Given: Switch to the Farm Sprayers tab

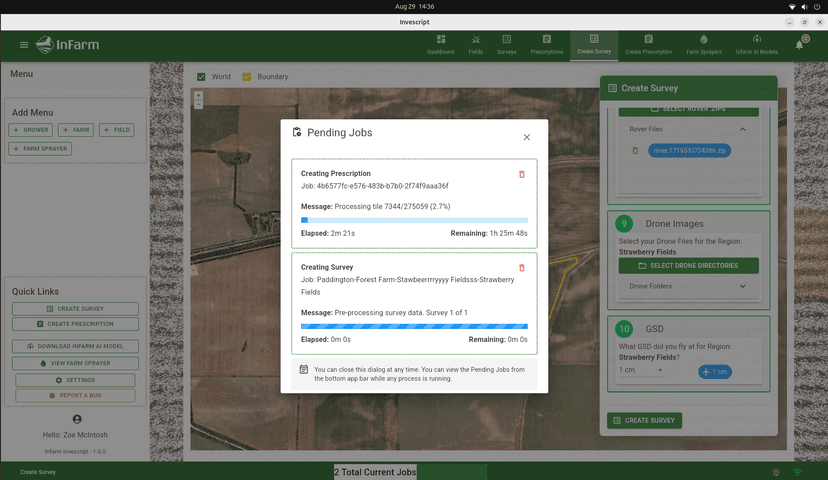Looking at the screenshot, I should pos(704,45).
